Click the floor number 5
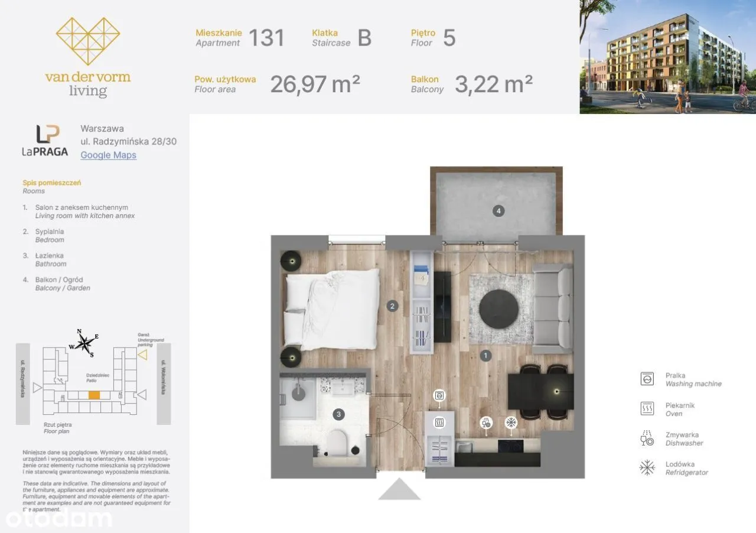The width and height of the screenshot is (756, 533). click(449, 38)
